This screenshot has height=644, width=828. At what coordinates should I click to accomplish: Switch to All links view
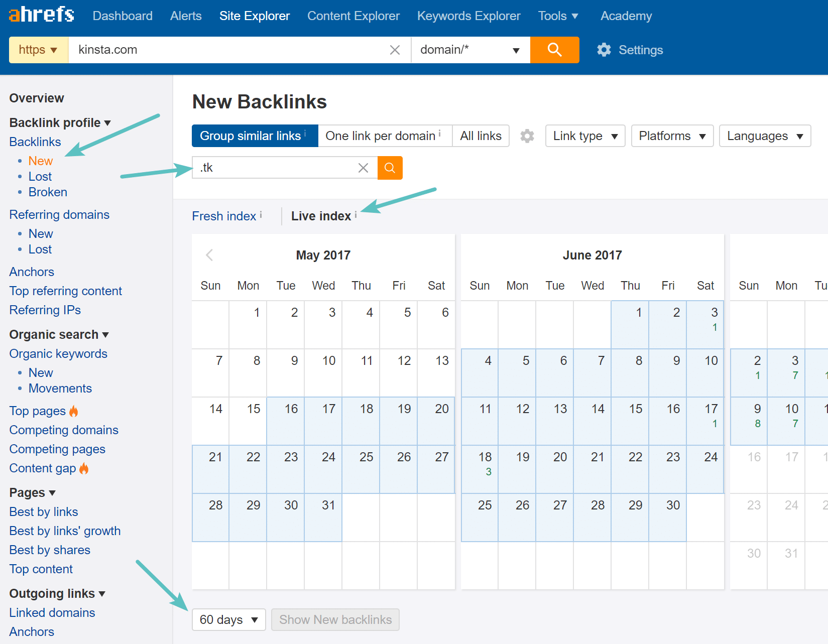coord(480,136)
